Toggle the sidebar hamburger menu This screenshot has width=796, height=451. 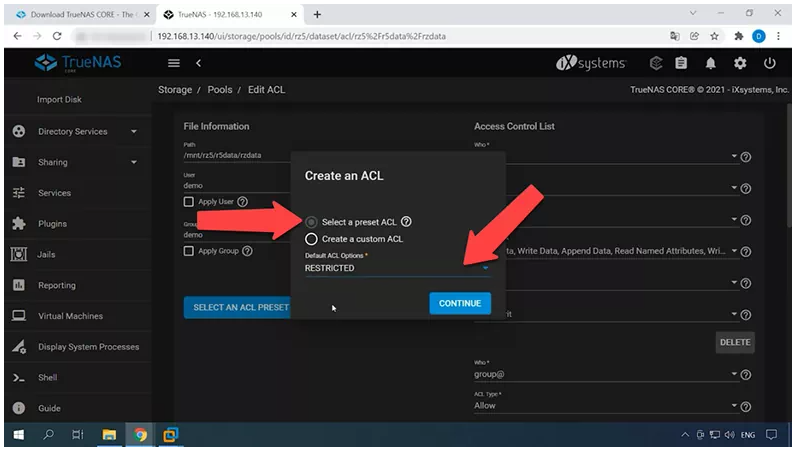[x=174, y=63]
